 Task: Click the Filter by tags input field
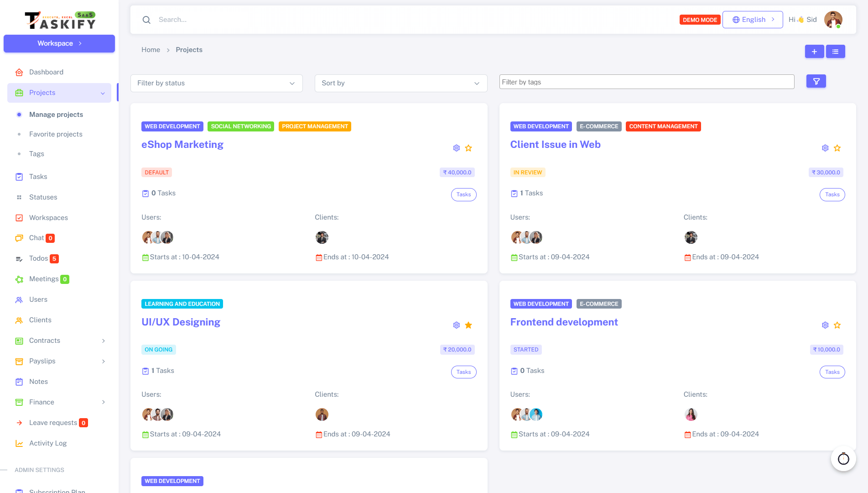point(646,82)
